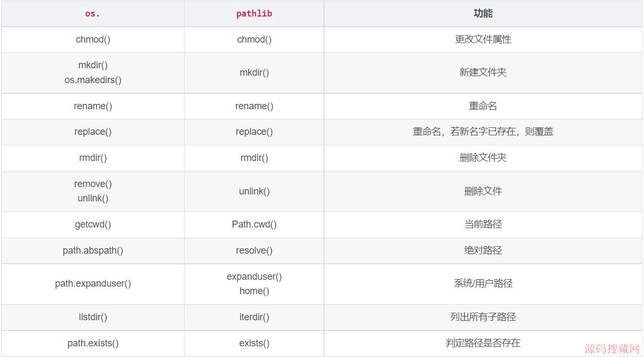Click the '系统/用户路径' description cell

[483, 283]
